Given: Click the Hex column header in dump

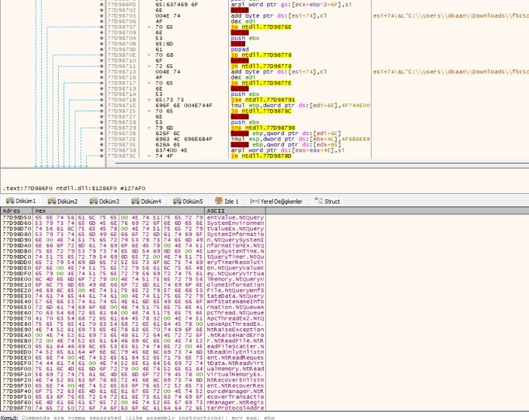Looking at the screenshot, I should (x=119, y=211).
